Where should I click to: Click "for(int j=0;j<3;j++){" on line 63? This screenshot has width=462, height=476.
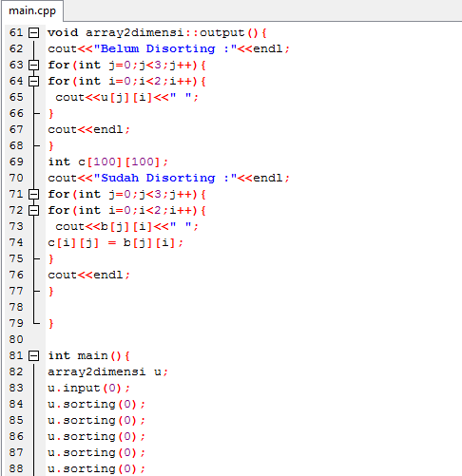click(126, 65)
